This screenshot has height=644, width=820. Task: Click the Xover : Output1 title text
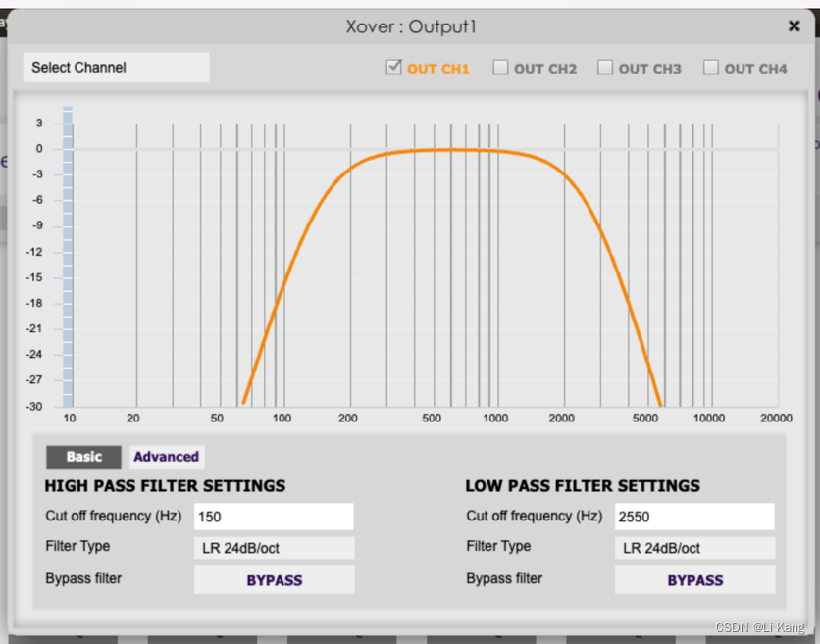point(411,26)
